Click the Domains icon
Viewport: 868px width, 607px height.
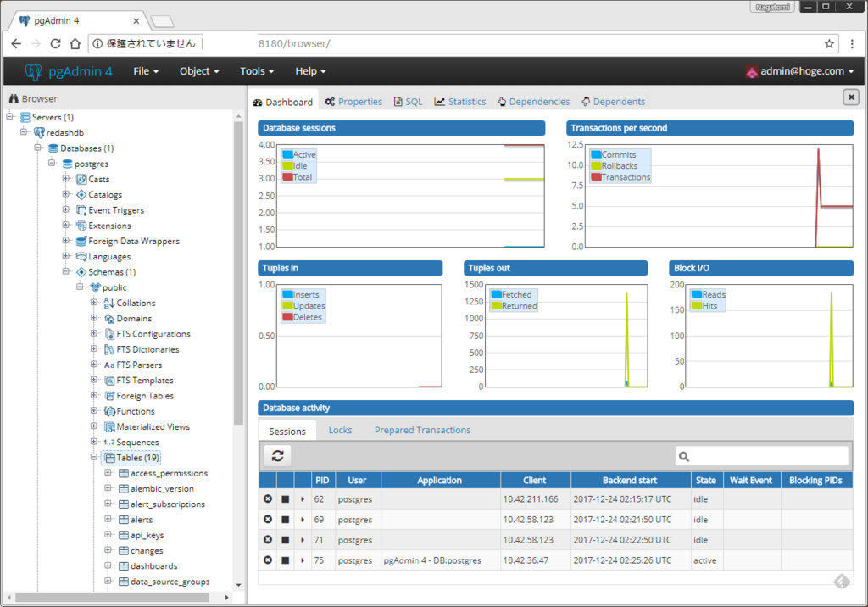point(109,319)
